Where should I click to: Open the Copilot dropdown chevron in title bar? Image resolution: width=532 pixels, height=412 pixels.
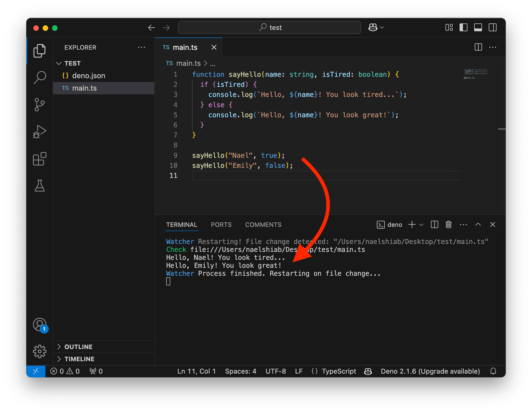[382, 28]
